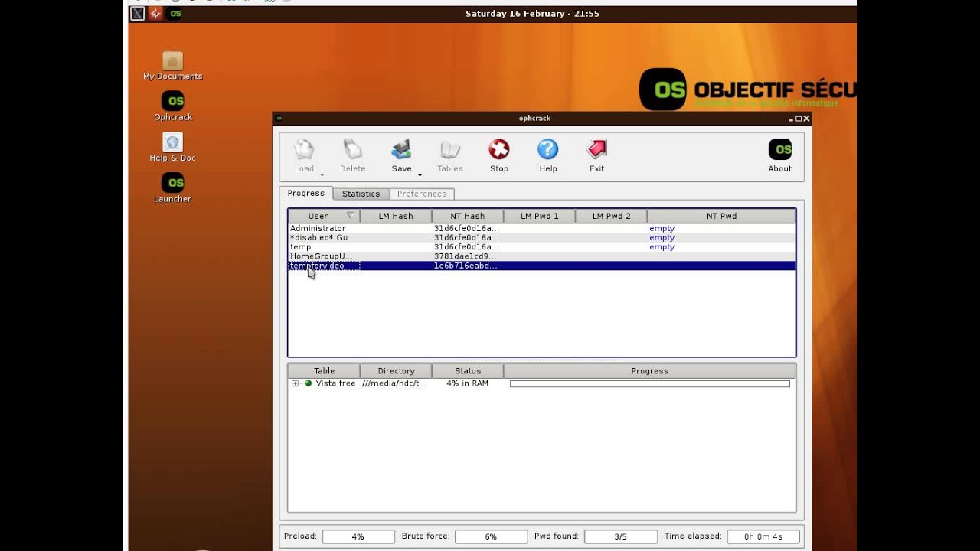This screenshot has width=980, height=551.
Task: Click the date and time in top panel
Action: pyautogui.click(x=532, y=14)
